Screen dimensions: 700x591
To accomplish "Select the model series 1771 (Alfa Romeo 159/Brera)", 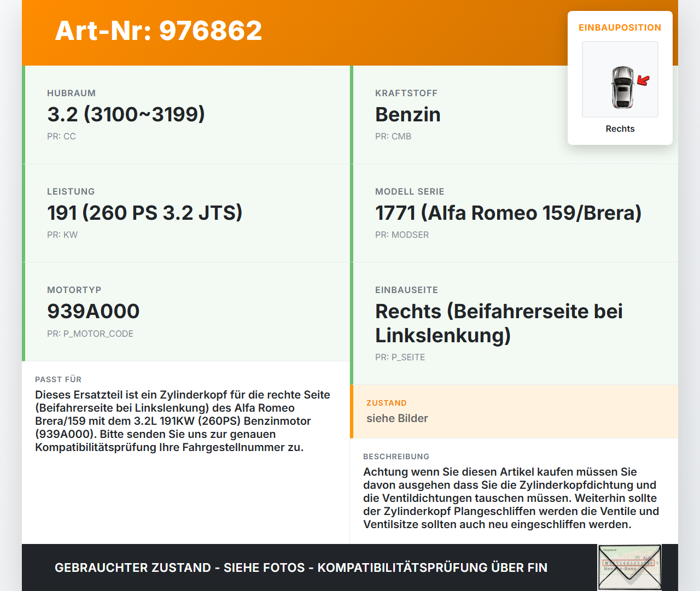I will pyautogui.click(x=509, y=213).
